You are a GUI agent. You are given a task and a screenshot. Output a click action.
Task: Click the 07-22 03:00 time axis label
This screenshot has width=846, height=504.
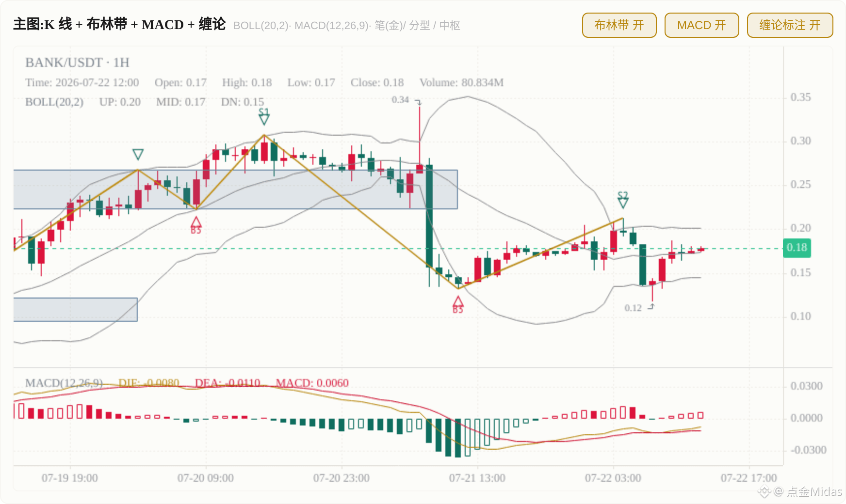tap(613, 478)
